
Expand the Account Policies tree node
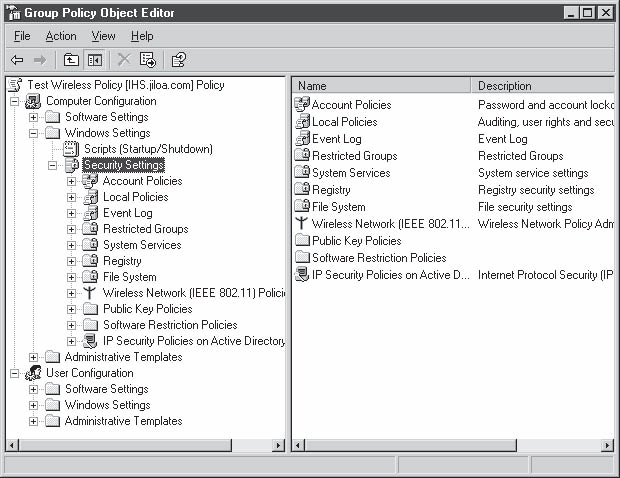pyautogui.click(x=71, y=181)
